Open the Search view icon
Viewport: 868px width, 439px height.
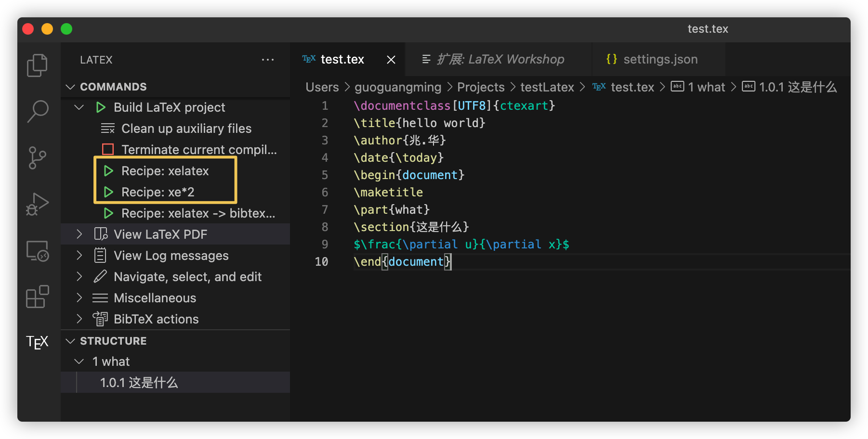37,111
